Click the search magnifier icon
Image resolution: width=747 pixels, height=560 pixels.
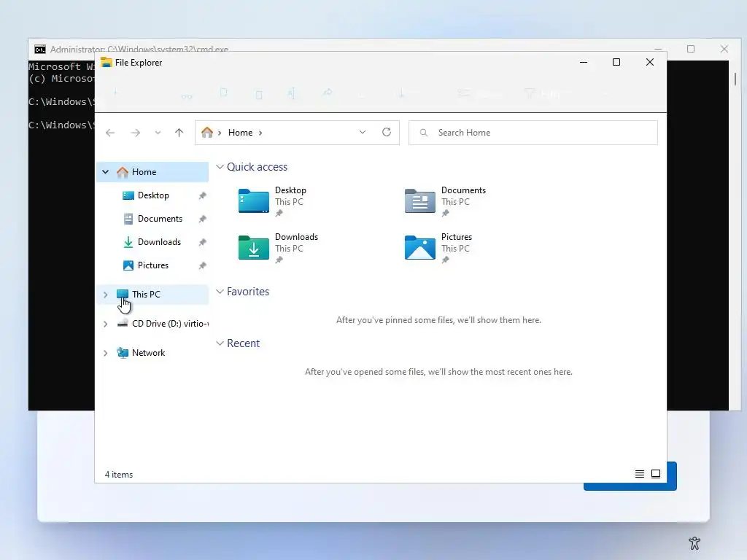(424, 133)
